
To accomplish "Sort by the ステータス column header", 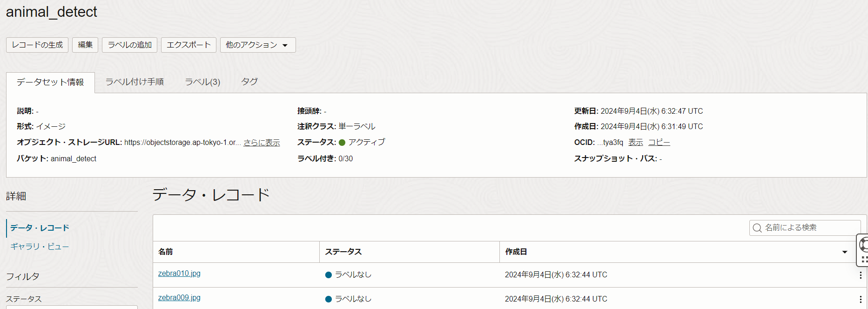I will pos(410,252).
